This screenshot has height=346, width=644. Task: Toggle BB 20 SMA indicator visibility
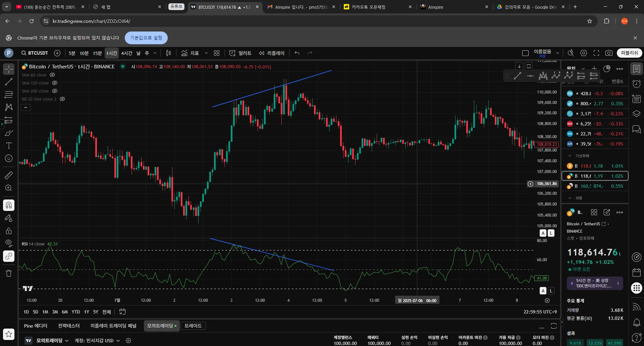tap(62, 99)
